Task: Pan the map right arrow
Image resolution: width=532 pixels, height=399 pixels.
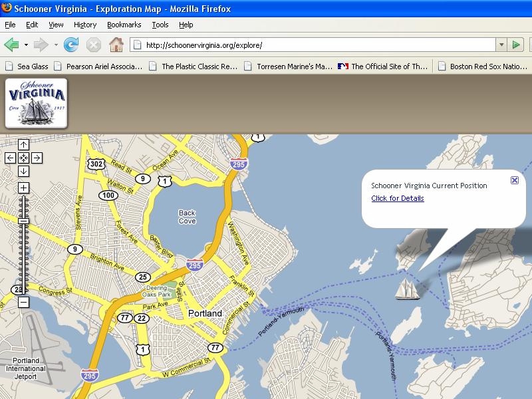Action: click(37, 158)
